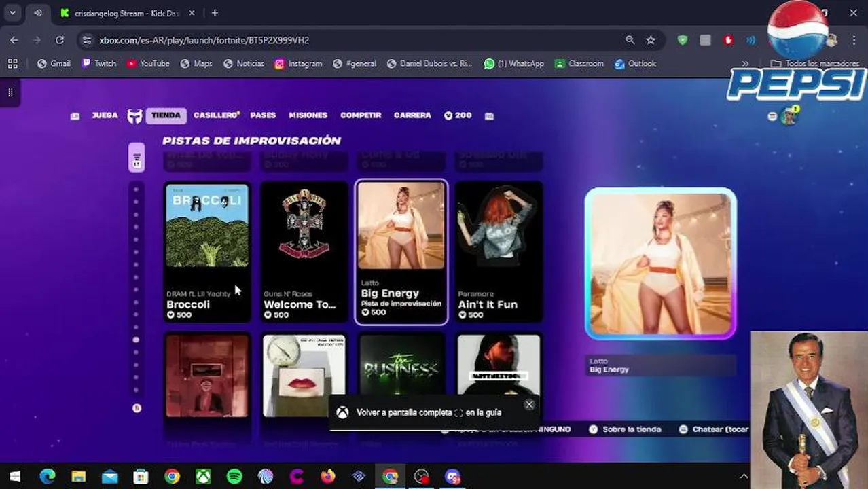The height and width of the screenshot is (489, 868).
Task: Show hidden system tray icons
Action: click(744, 477)
